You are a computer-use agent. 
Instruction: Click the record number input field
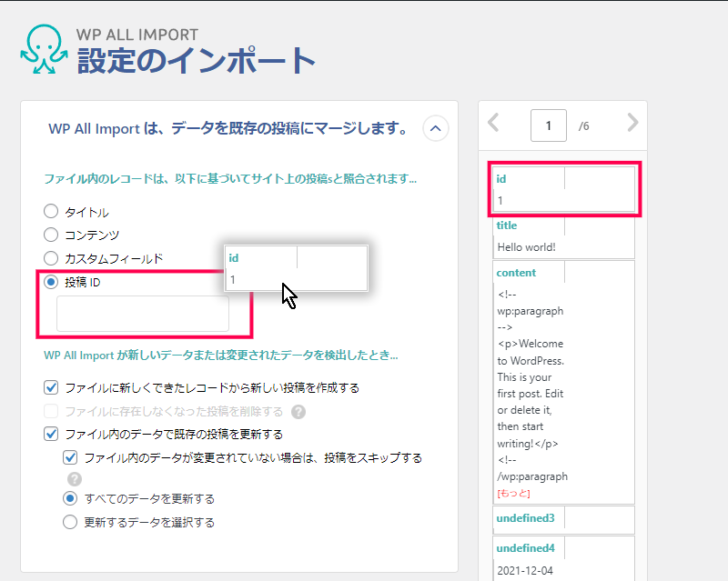tap(549, 125)
